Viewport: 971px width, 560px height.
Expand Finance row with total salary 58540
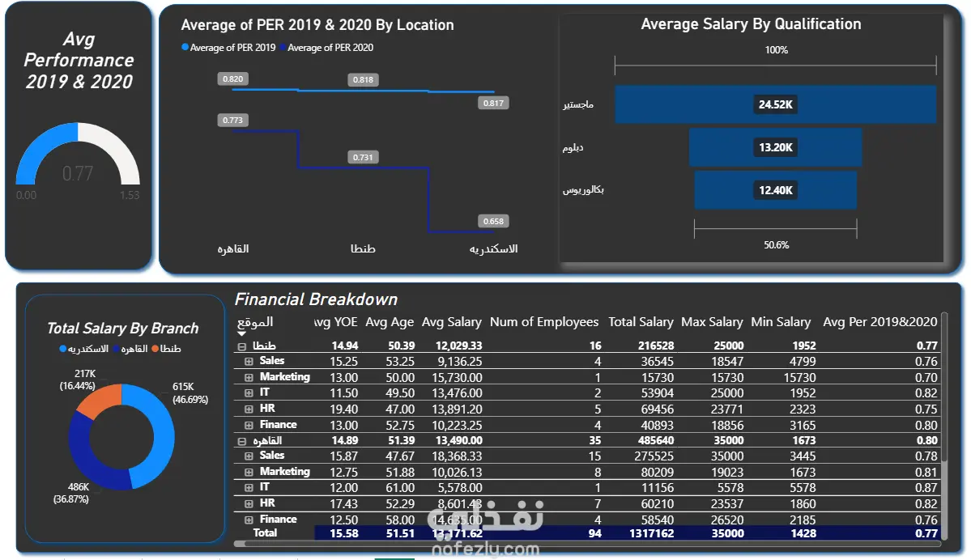point(249,520)
